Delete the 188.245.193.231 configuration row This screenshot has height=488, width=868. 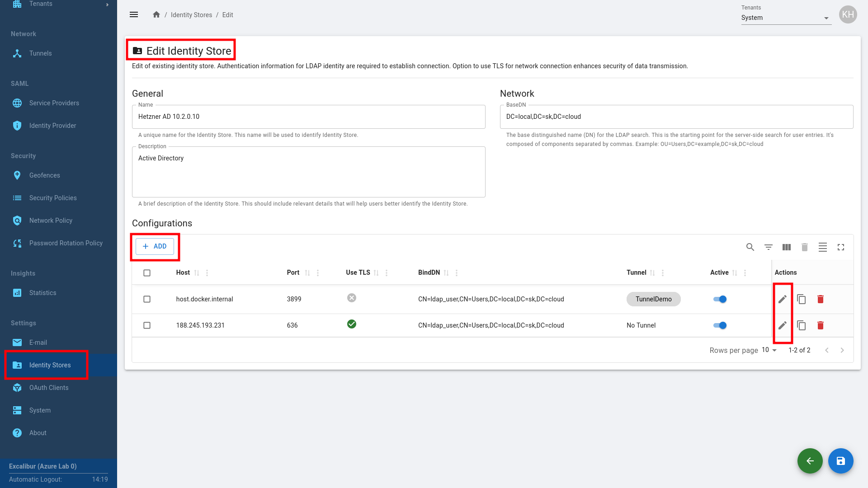[x=821, y=325]
